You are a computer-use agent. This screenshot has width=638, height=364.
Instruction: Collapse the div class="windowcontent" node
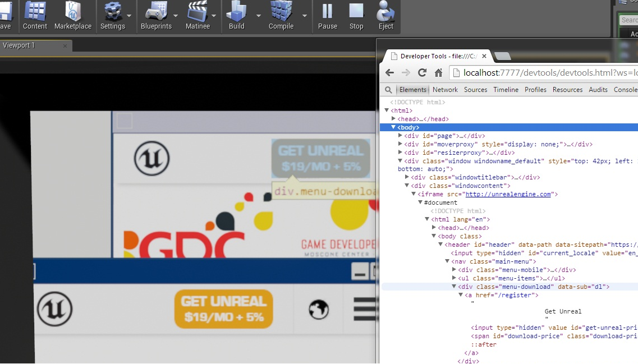point(407,186)
